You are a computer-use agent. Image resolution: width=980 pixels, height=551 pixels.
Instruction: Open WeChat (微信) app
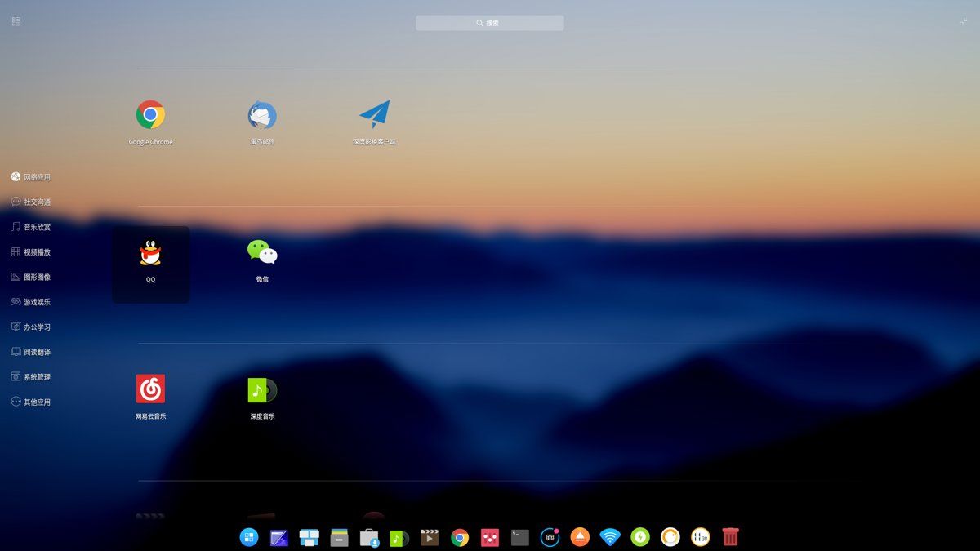262,252
